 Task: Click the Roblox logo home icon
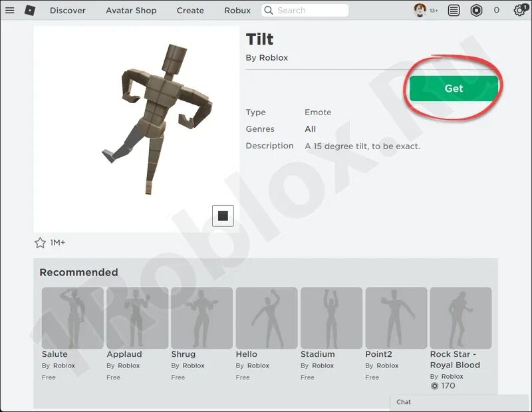[30, 10]
